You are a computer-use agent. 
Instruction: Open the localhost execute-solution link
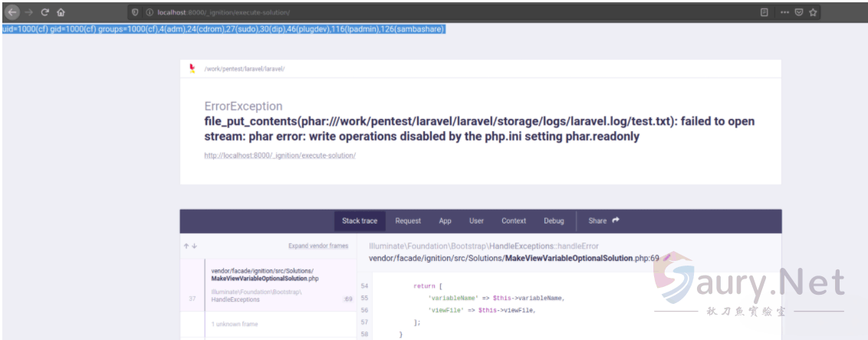[280, 155]
